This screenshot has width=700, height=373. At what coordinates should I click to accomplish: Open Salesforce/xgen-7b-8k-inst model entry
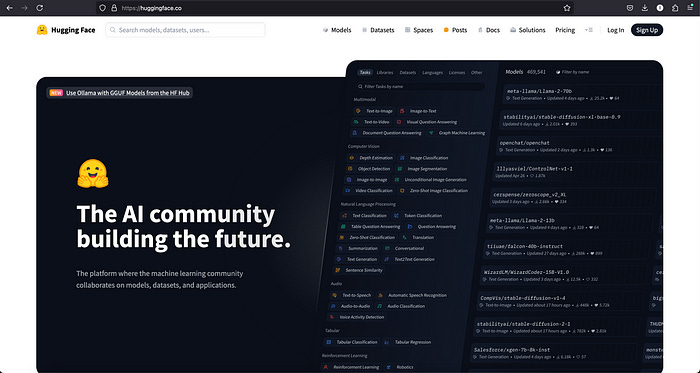pyautogui.click(x=554, y=353)
